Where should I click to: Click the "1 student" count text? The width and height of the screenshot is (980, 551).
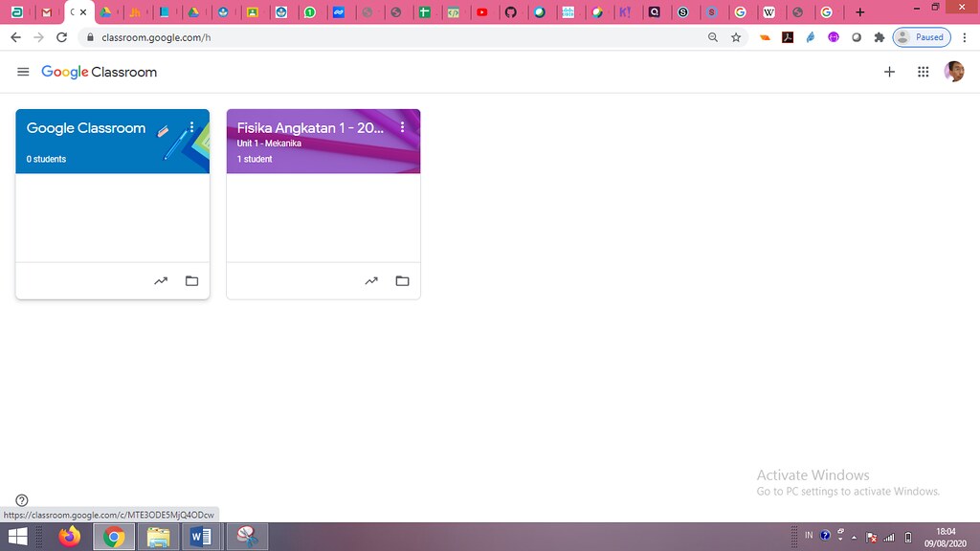click(255, 160)
